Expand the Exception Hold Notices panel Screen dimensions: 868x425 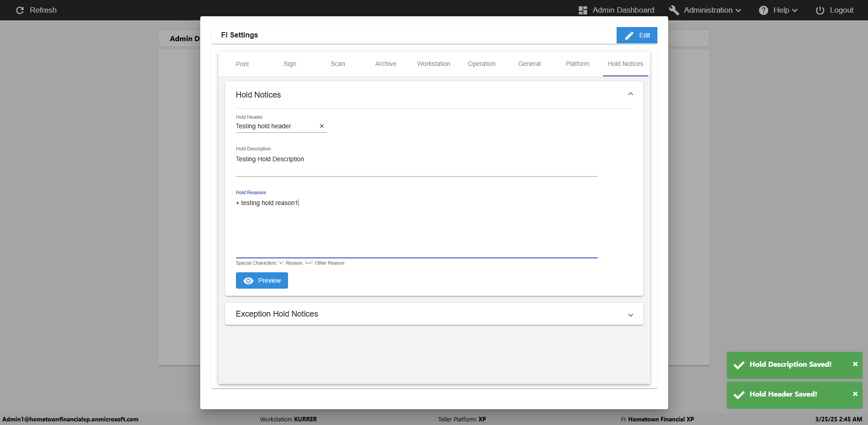point(630,315)
